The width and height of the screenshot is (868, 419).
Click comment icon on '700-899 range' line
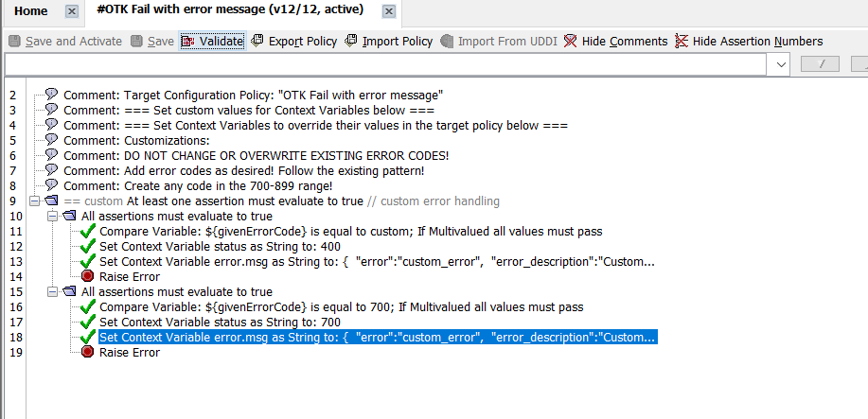click(51, 185)
